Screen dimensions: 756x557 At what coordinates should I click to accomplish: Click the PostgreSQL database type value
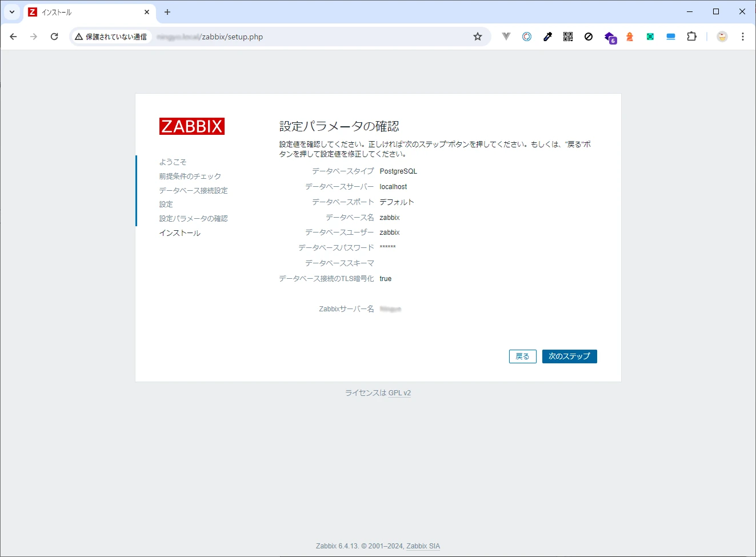tap(398, 171)
